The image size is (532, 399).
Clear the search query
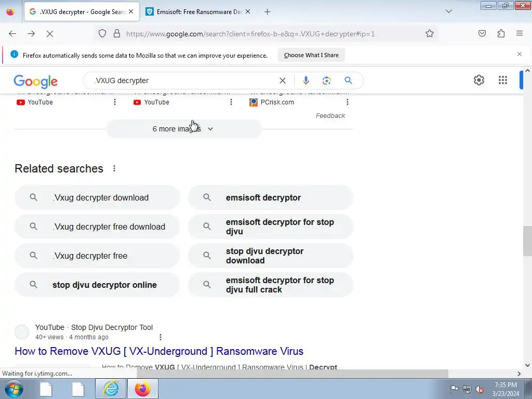[x=282, y=81]
